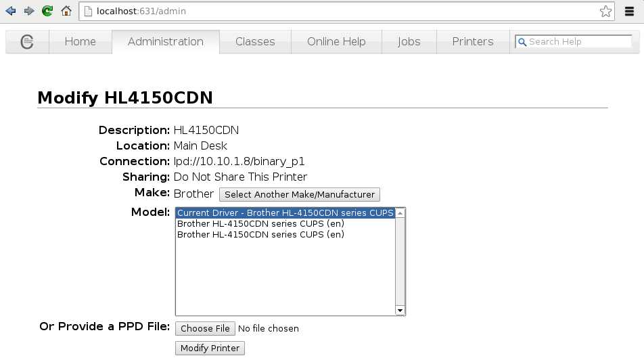Click the 'Brother' make value

[193, 194]
